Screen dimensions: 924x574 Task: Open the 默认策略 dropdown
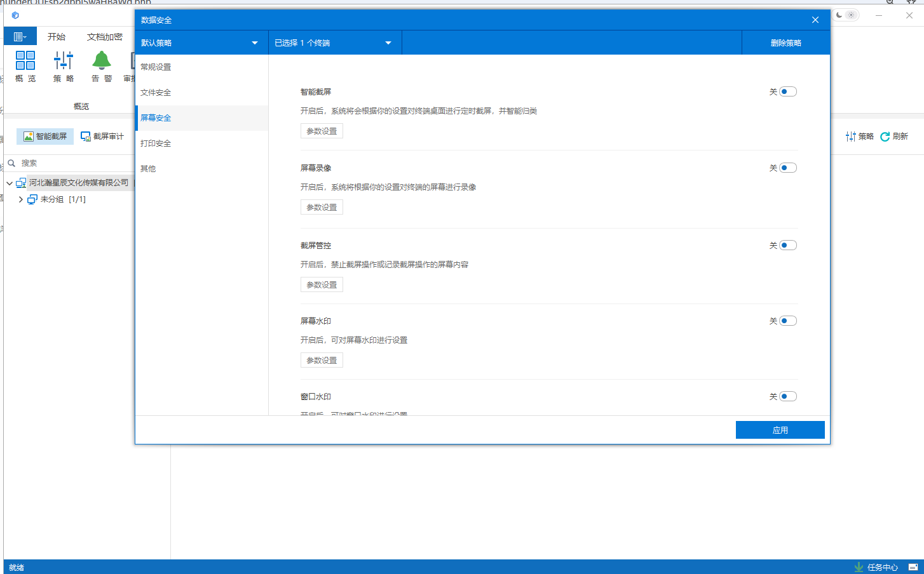[x=201, y=43]
